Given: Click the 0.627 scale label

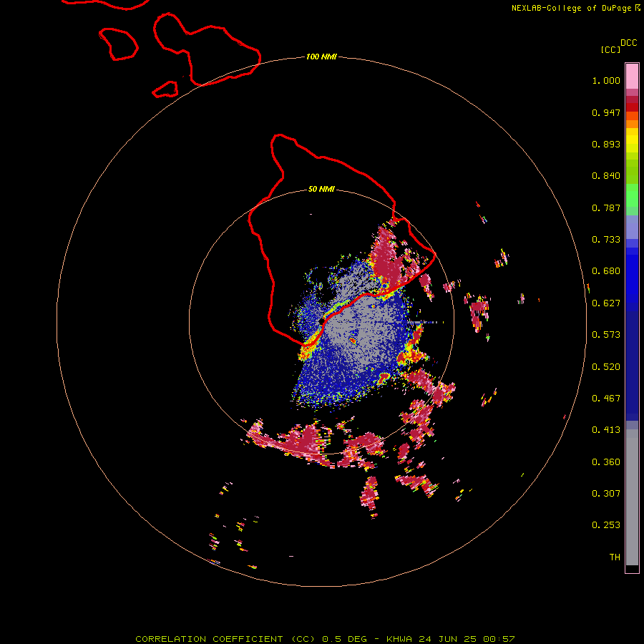Looking at the screenshot, I should click(x=606, y=303).
